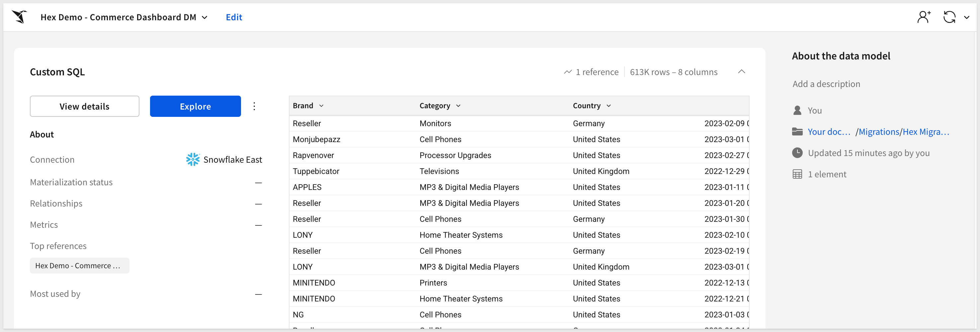Screen dimensions: 980x332
Task: Collapse the Custom SQL card chevron
Action: coord(741,71)
